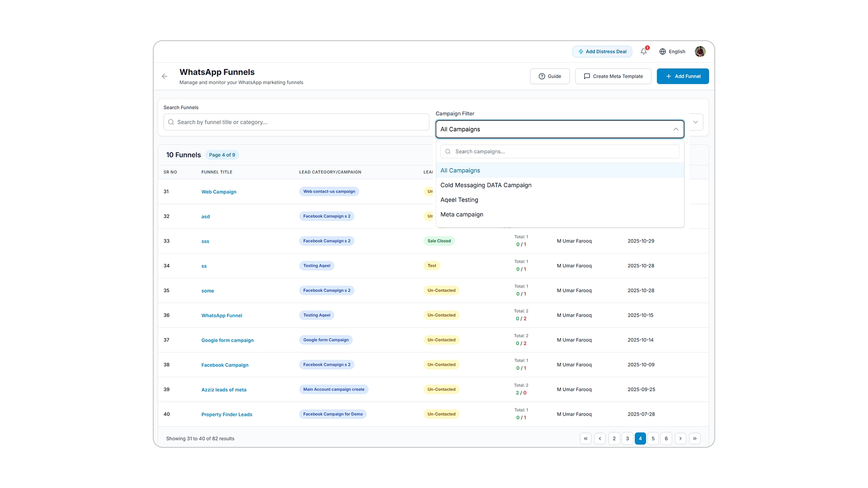Go to page 5 in pagination
This screenshot has height=488, width=868.
tap(653, 439)
